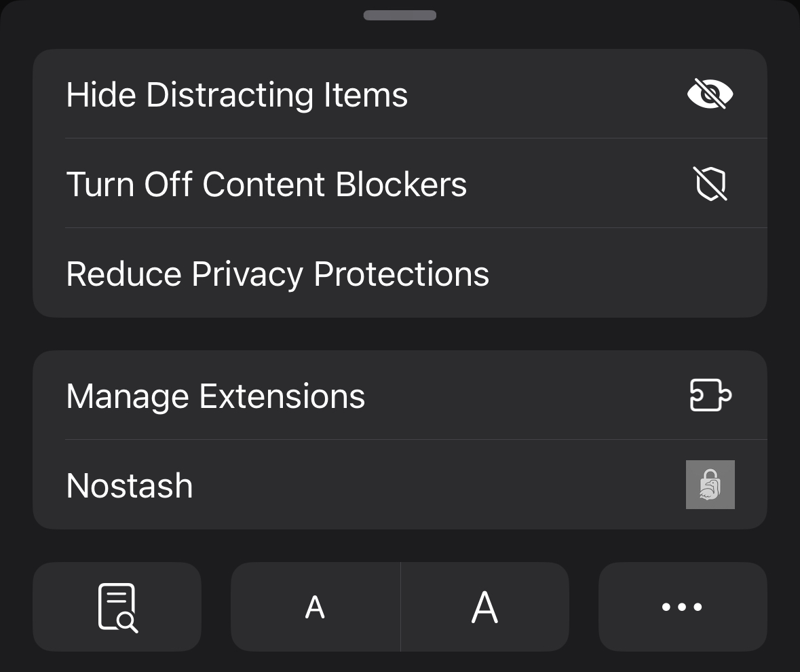Tap the Nostash padlock extension icon
Image resolution: width=800 pixels, height=672 pixels.
710,485
